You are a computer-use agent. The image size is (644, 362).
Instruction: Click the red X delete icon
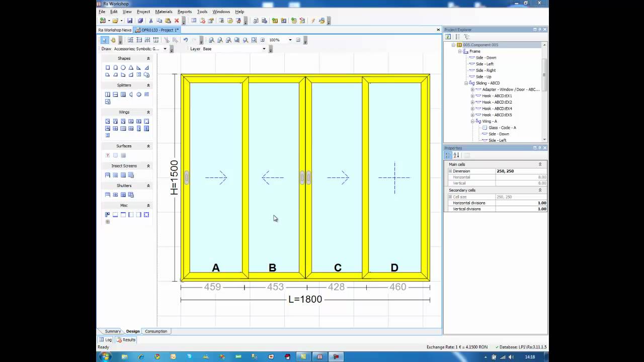[177, 21]
